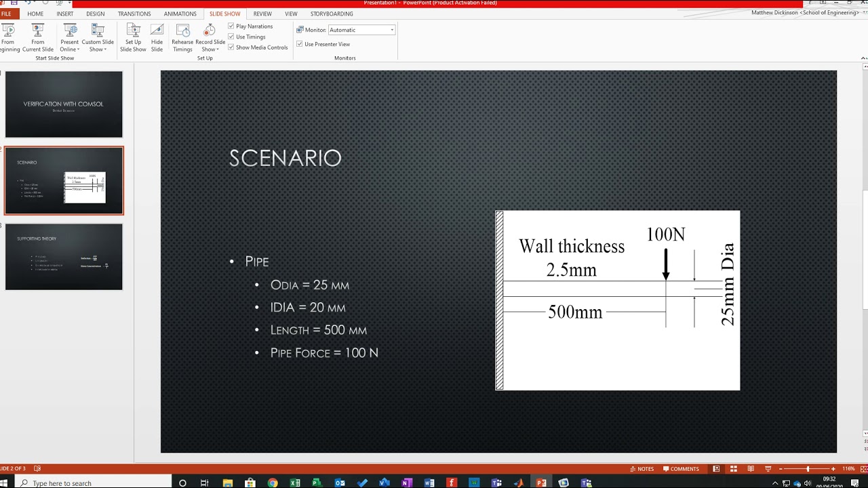Screen dimensions: 868x488
Task: Start Slide Show from status bar icon
Action: pyautogui.click(x=768, y=468)
